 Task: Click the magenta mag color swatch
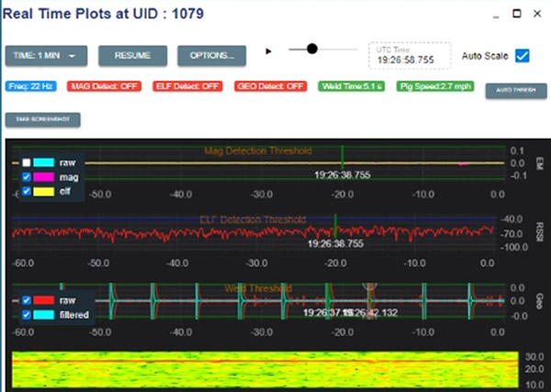[44, 177]
